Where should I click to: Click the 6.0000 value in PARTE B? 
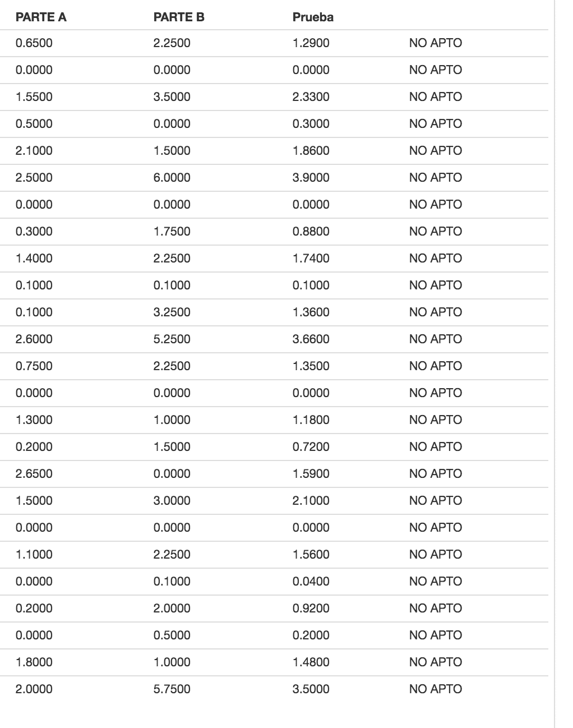click(172, 178)
